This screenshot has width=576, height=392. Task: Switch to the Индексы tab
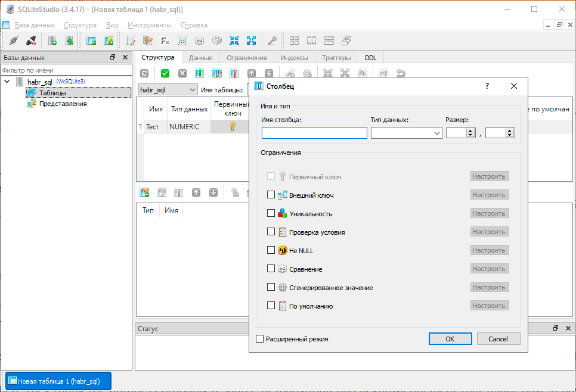click(x=294, y=58)
